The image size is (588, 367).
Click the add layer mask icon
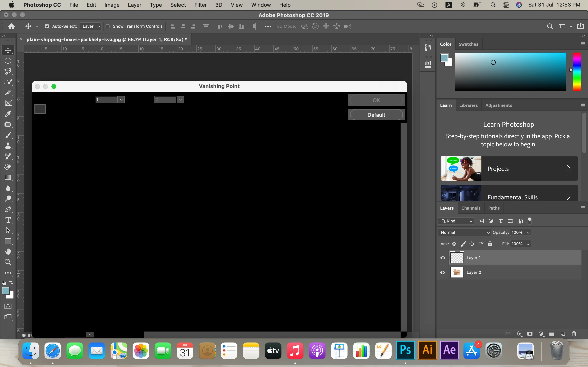(x=530, y=334)
